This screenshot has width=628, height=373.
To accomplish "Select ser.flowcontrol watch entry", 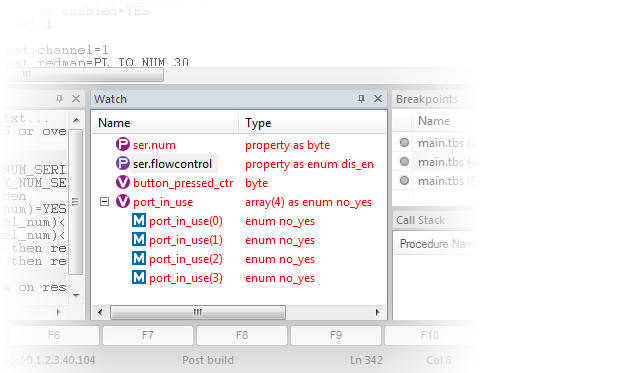I will pos(172,164).
